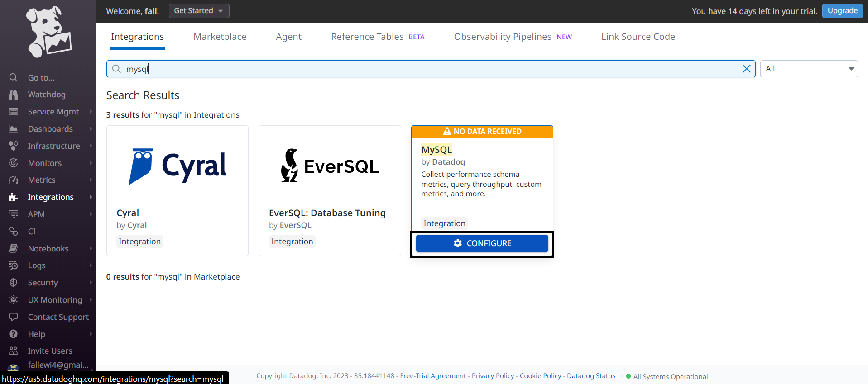Click the MySQL integration title
The width and height of the screenshot is (868, 384).
tap(436, 150)
